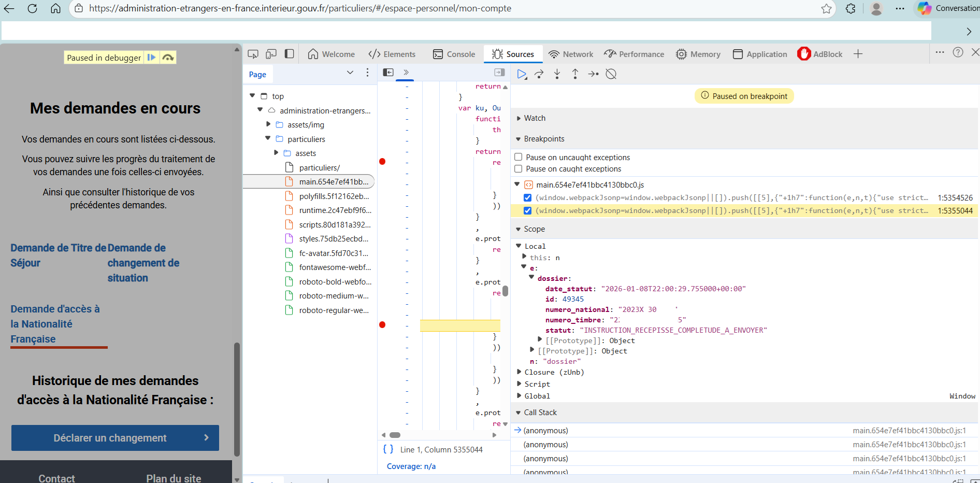Resume script execution in debugger toolbar

(522, 74)
